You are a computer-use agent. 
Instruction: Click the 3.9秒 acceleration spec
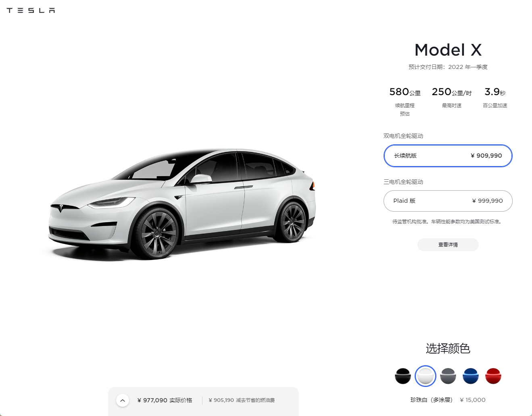pos(495,92)
